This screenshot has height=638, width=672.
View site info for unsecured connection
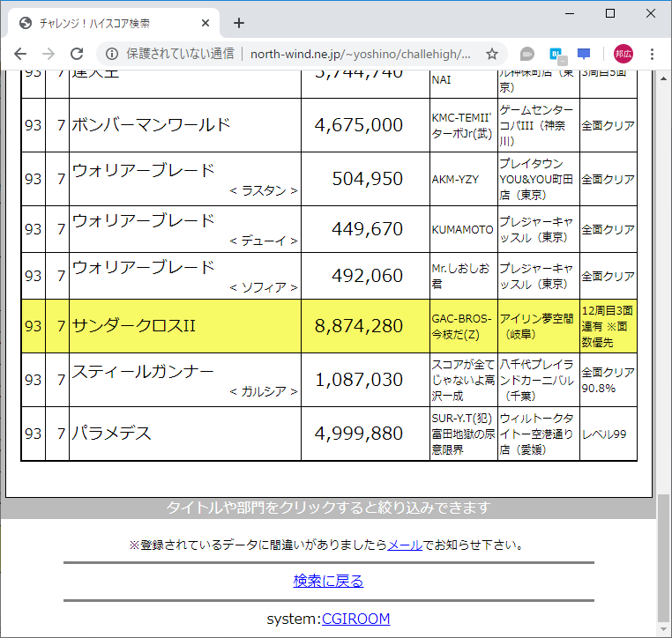click(112, 54)
